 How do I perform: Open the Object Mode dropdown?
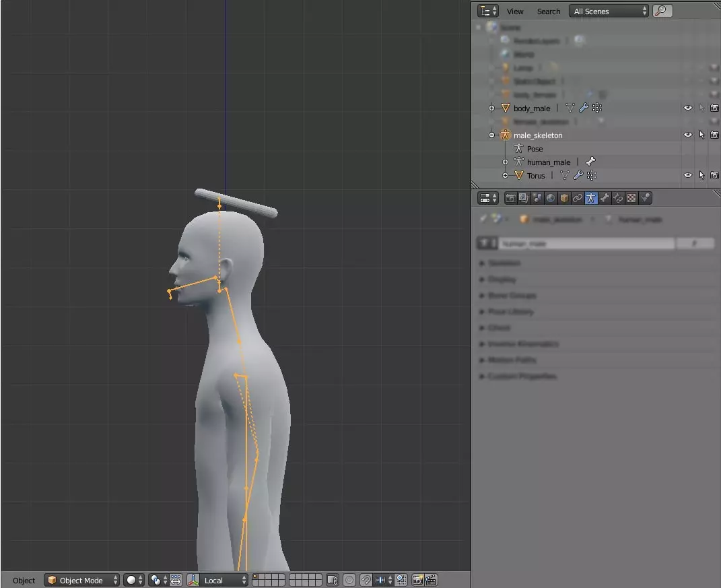tap(81, 580)
